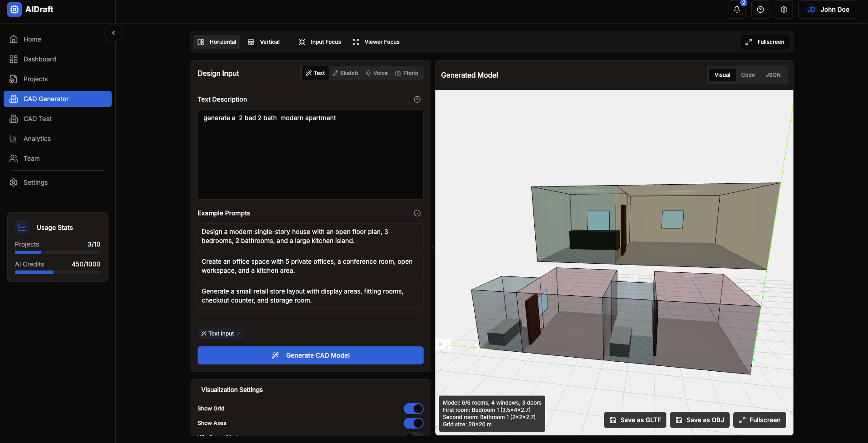This screenshot has height=443, width=868.
Task: Switch to Voice input mode
Action: (377, 73)
